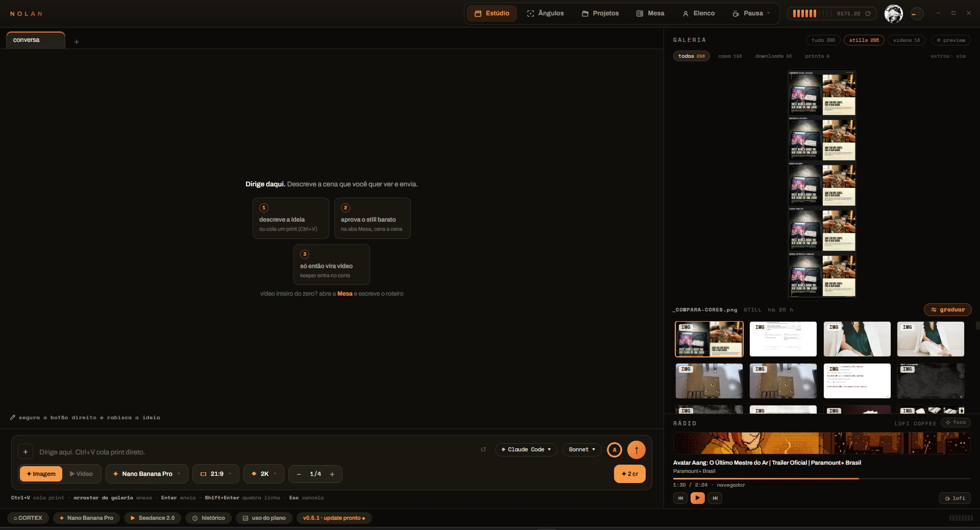Switch to the Elenco tab
This screenshot has width=980, height=530.
(699, 13)
